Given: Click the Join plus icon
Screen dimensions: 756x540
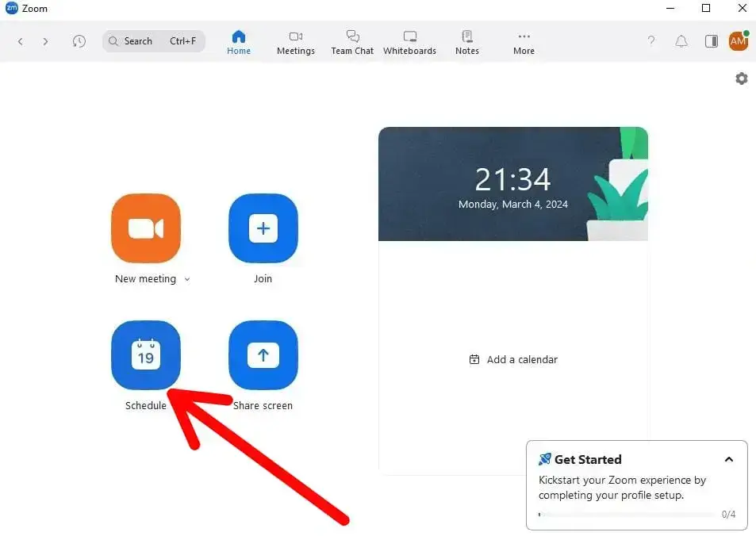Looking at the screenshot, I should 263,228.
